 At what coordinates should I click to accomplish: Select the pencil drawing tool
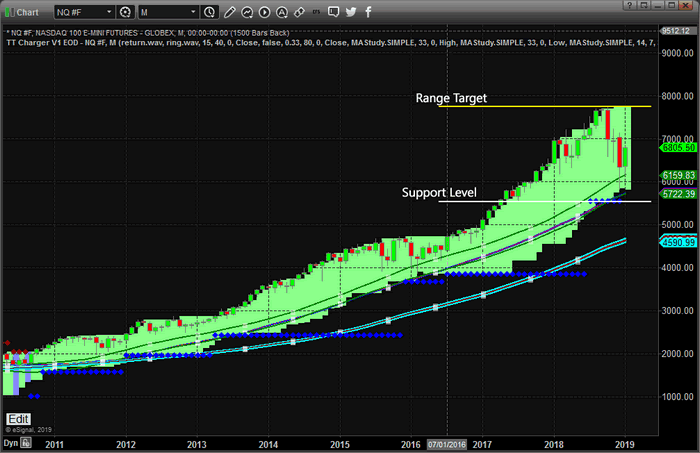(x=231, y=13)
